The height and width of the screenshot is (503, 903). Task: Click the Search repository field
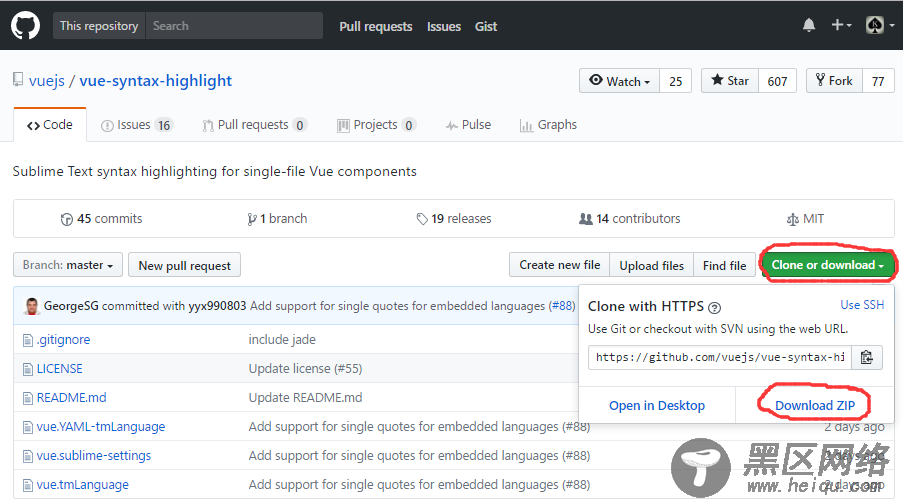[234, 26]
